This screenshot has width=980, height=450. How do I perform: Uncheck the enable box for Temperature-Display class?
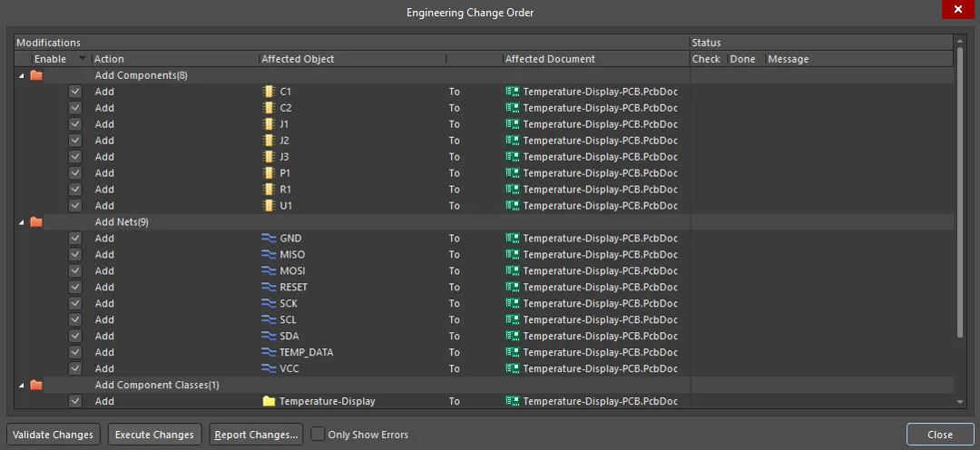pos(75,401)
